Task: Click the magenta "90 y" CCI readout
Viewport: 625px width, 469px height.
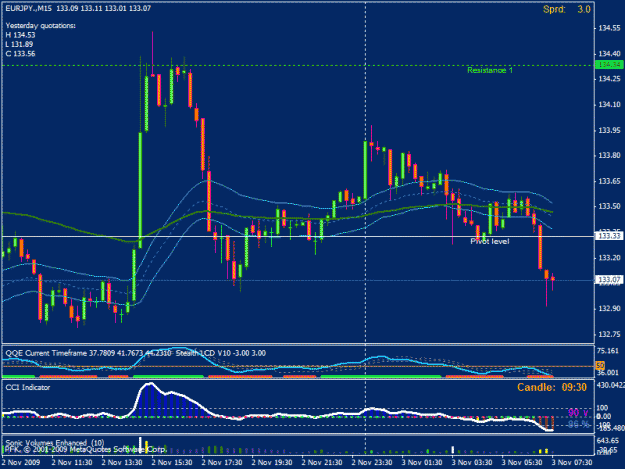Action: [578, 413]
